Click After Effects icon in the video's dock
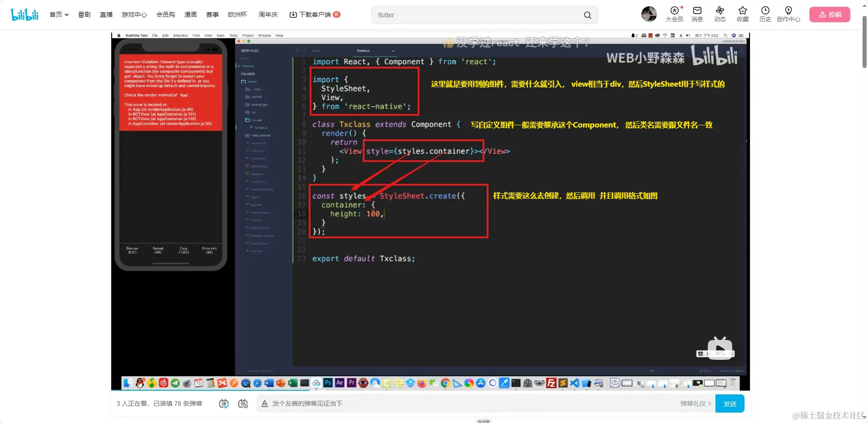The width and height of the screenshot is (868, 423). pos(340,383)
